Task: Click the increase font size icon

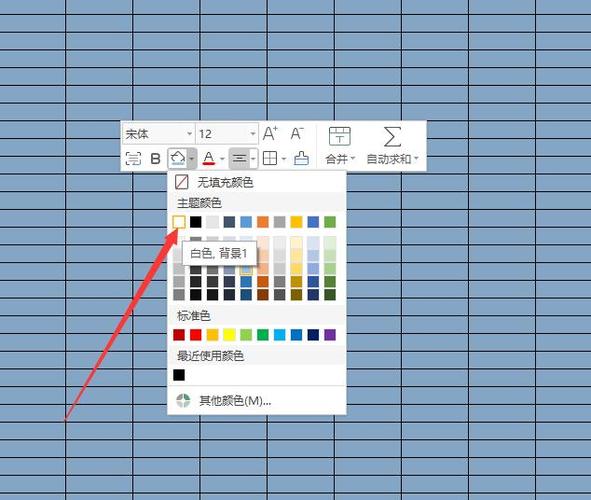Action: tap(270, 133)
